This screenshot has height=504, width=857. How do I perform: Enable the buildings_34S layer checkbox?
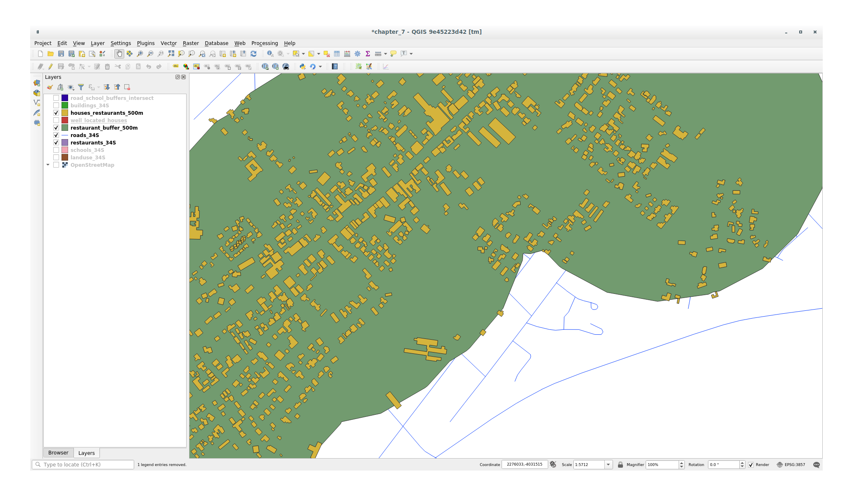[x=56, y=105]
